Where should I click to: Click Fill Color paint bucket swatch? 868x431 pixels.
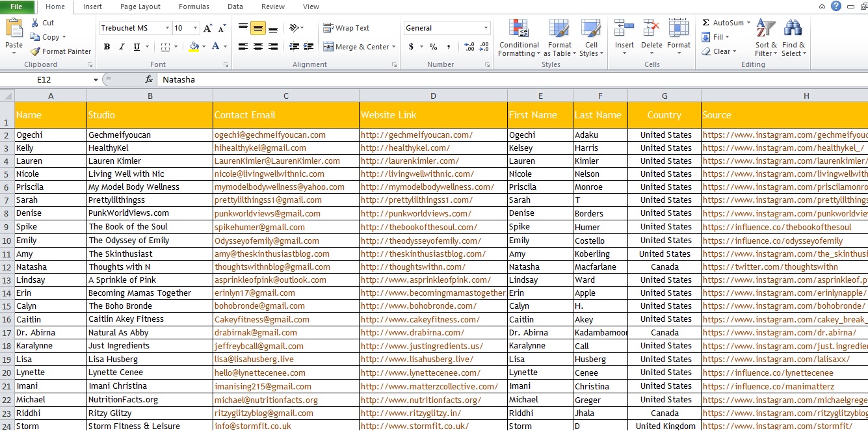pyautogui.click(x=193, y=47)
